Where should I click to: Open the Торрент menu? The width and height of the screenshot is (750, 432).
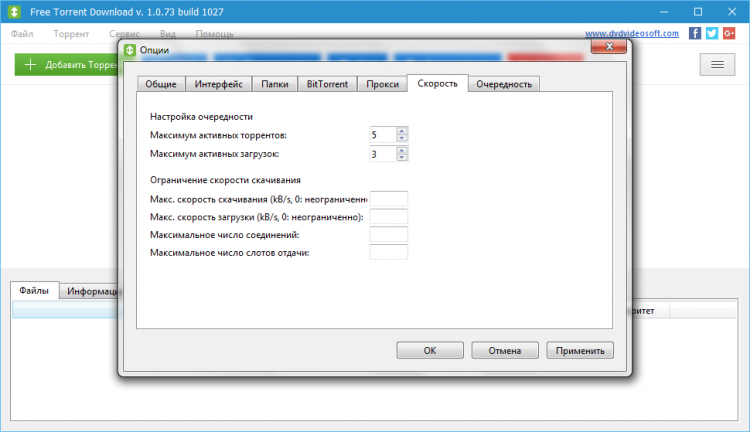click(x=71, y=34)
